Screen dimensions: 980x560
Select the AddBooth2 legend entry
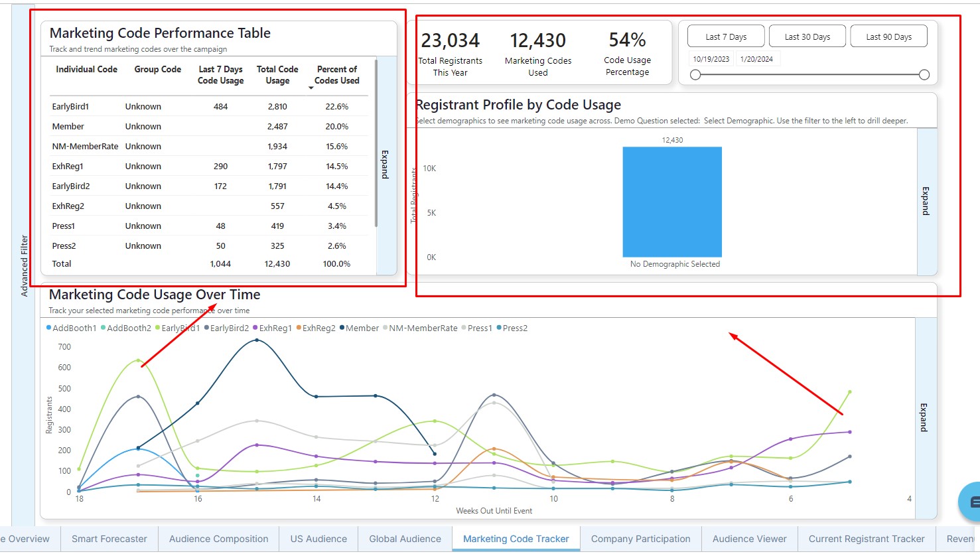click(x=126, y=328)
